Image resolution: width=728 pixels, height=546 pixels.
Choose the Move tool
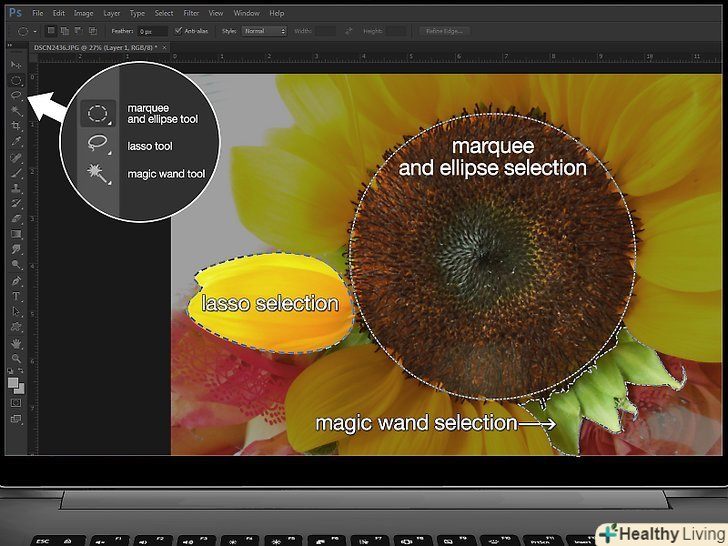point(16,64)
